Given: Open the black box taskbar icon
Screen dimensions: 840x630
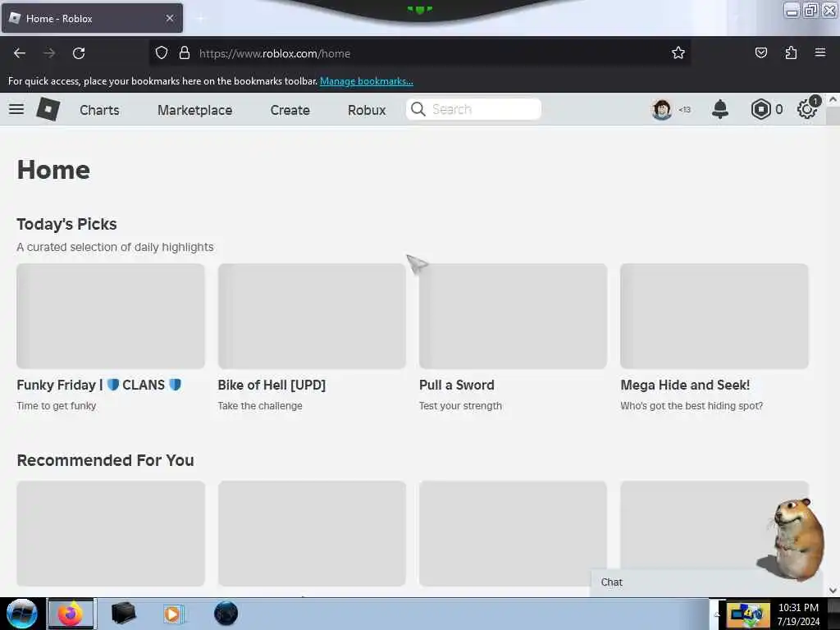Looking at the screenshot, I should click(x=123, y=614).
